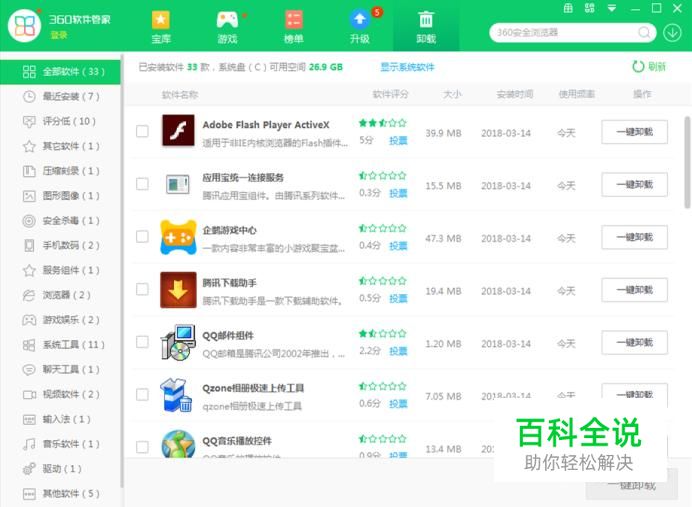Sort by 大小 column header

[452, 94]
